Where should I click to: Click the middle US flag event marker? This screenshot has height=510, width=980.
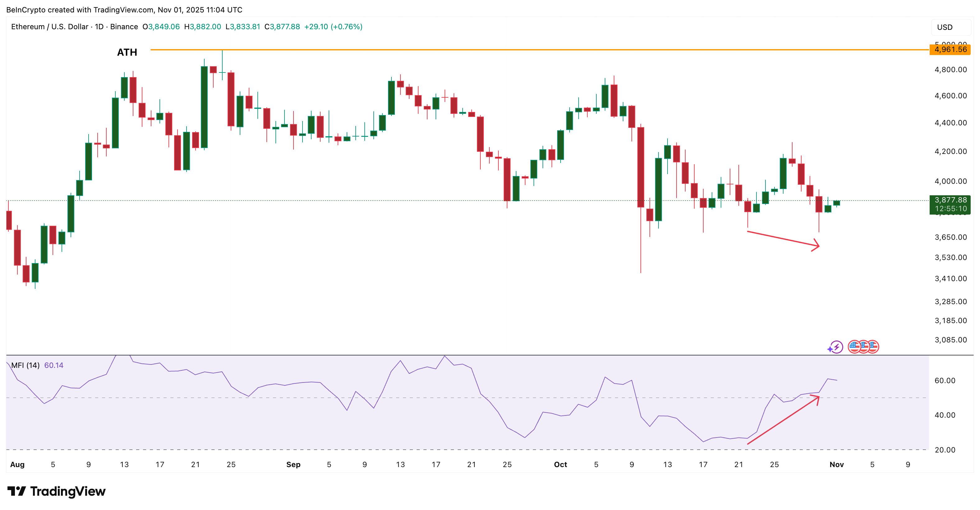pos(864,347)
